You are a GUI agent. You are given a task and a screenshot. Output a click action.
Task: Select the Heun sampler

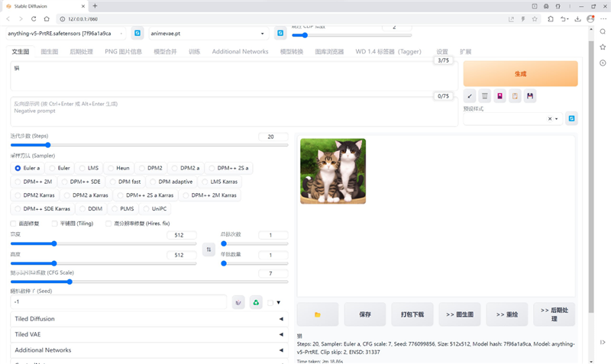119,168
